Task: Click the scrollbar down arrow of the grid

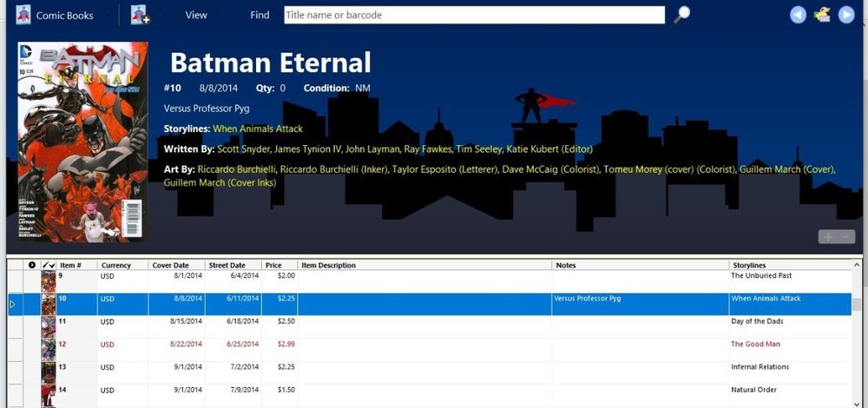Action: 857,403
